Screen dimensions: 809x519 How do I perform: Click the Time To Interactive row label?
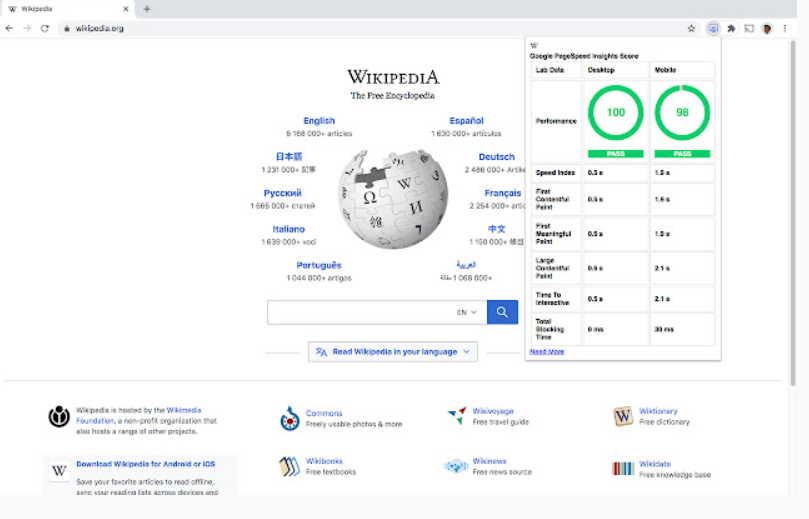pos(552,299)
